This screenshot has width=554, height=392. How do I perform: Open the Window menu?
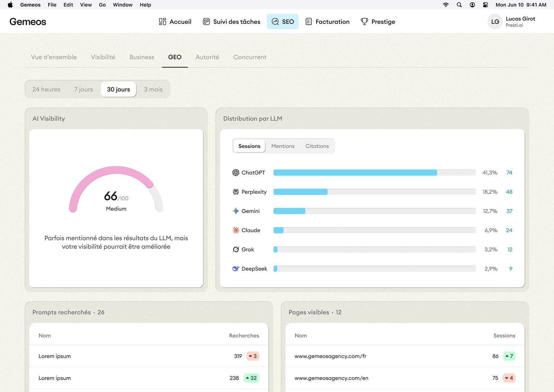click(x=123, y=5)
